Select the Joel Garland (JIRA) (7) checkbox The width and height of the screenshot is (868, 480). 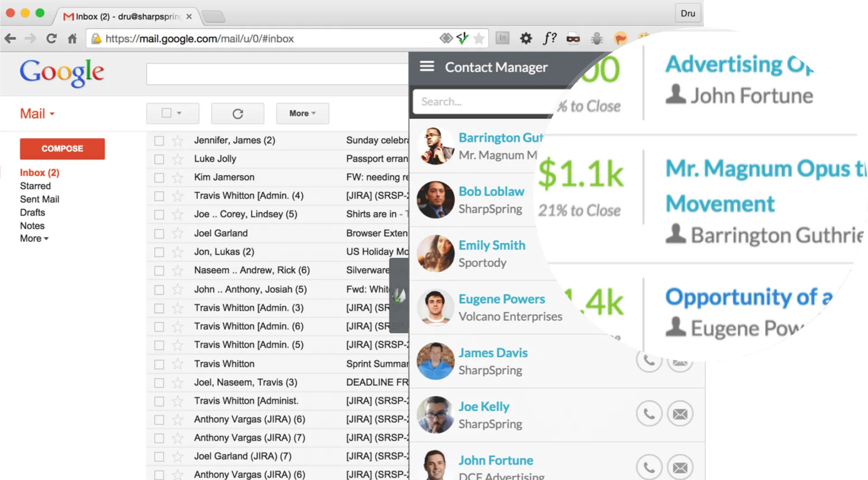[x=159, y=457]
